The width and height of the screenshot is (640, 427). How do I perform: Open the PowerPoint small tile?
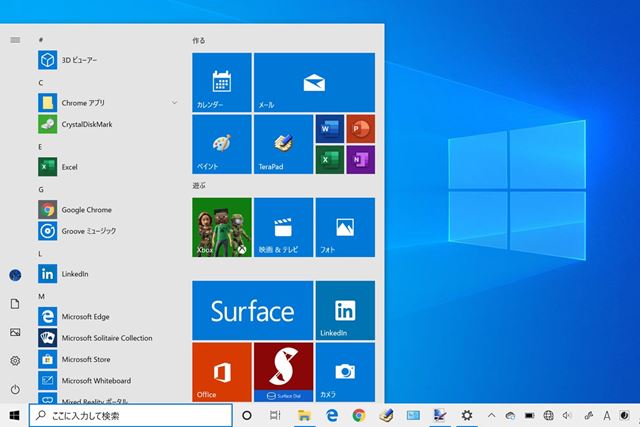point(361,129)
